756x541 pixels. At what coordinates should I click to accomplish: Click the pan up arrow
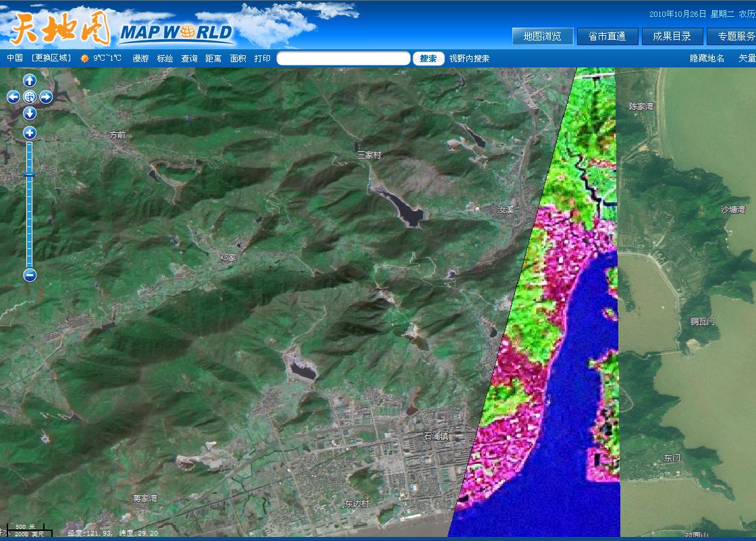(x=30, y=80)
